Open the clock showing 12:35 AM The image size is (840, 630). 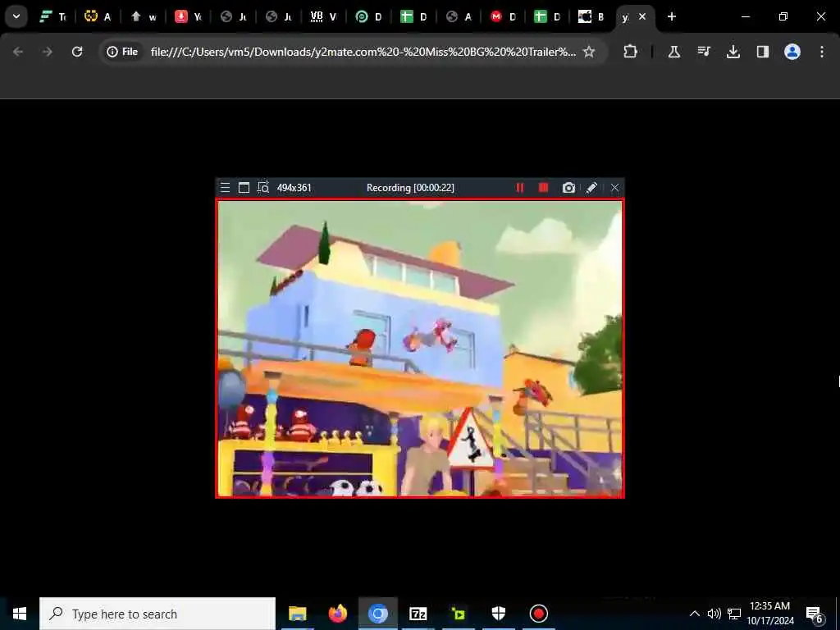[769, 614]
